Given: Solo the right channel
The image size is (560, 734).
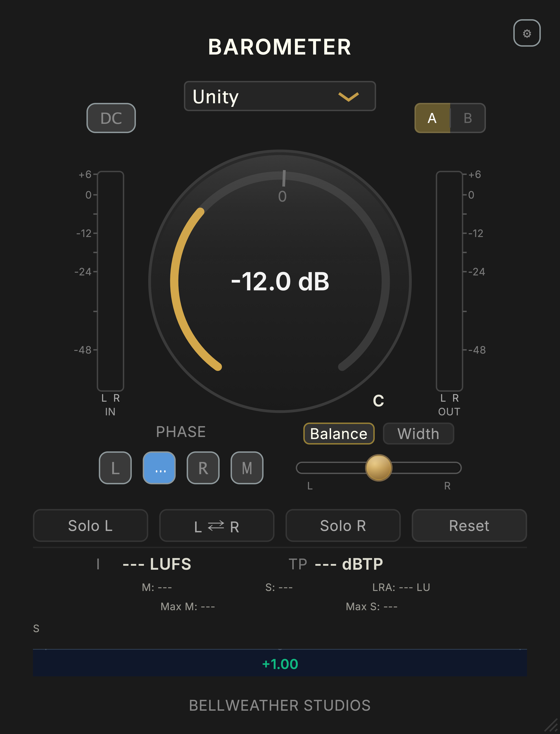Looking at the screenshot, I should pos(343,525).
